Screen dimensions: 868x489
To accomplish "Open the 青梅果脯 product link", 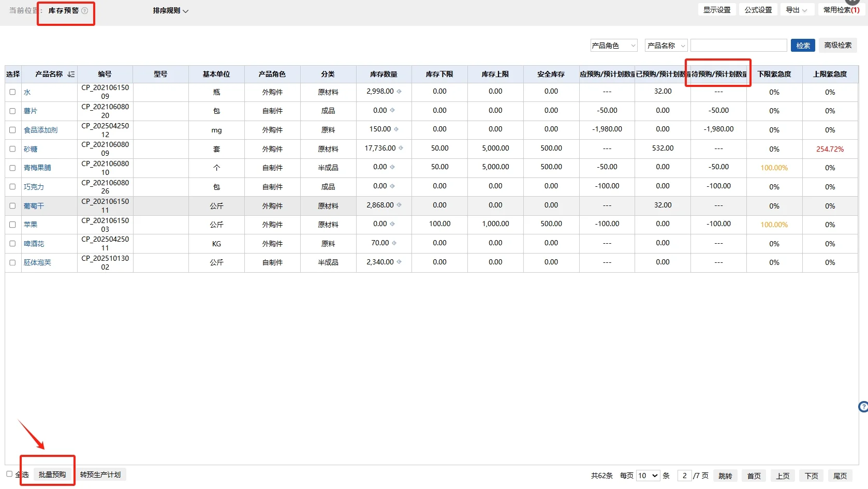I will click(37, 168).
